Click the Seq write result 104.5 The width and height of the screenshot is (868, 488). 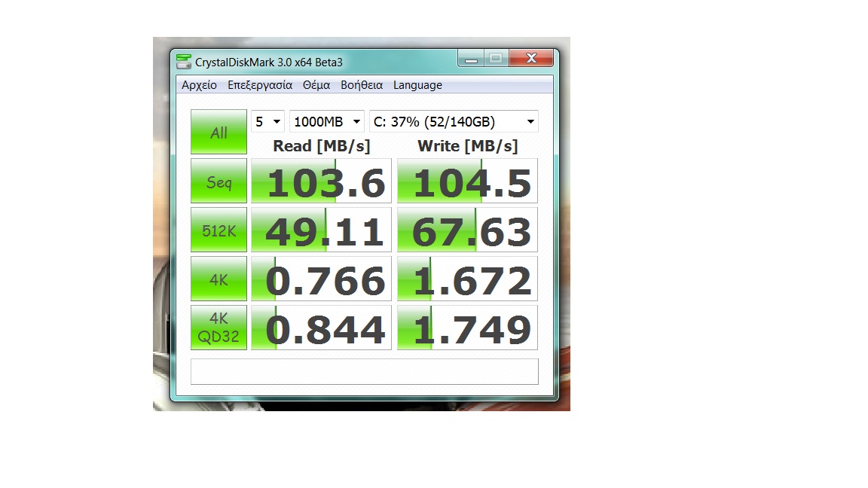coord(467,181)
